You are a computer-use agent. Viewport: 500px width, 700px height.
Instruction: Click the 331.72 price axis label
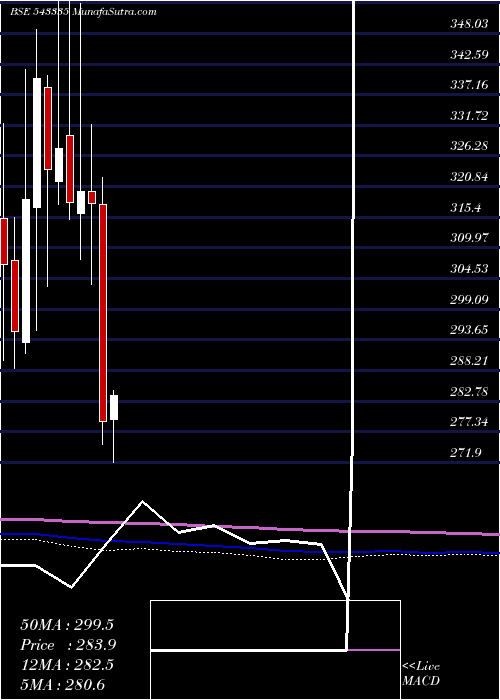(470, 116)
